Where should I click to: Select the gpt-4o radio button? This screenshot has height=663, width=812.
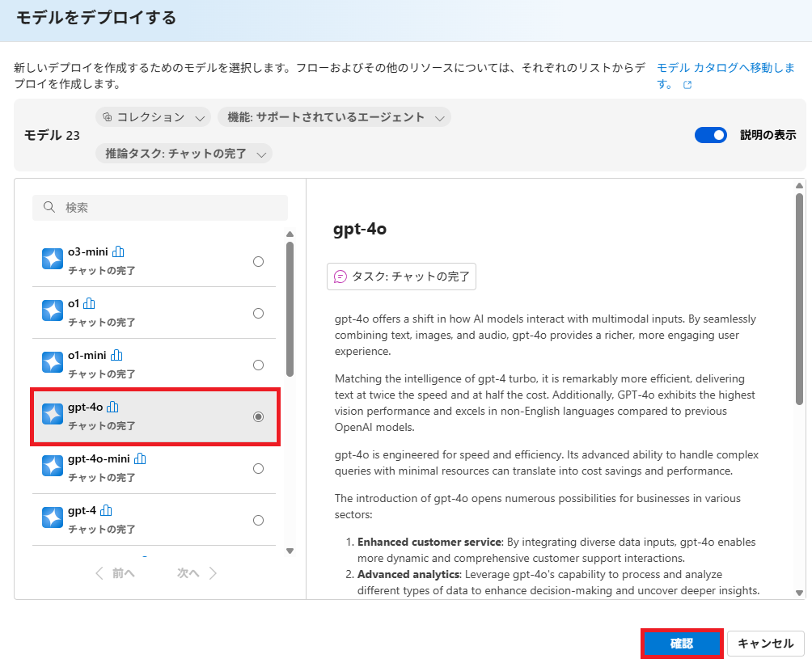(259, 416)
